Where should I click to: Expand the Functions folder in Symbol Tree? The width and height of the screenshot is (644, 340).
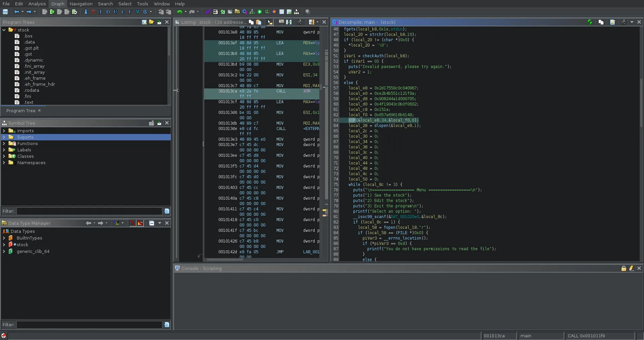(4, 143)
